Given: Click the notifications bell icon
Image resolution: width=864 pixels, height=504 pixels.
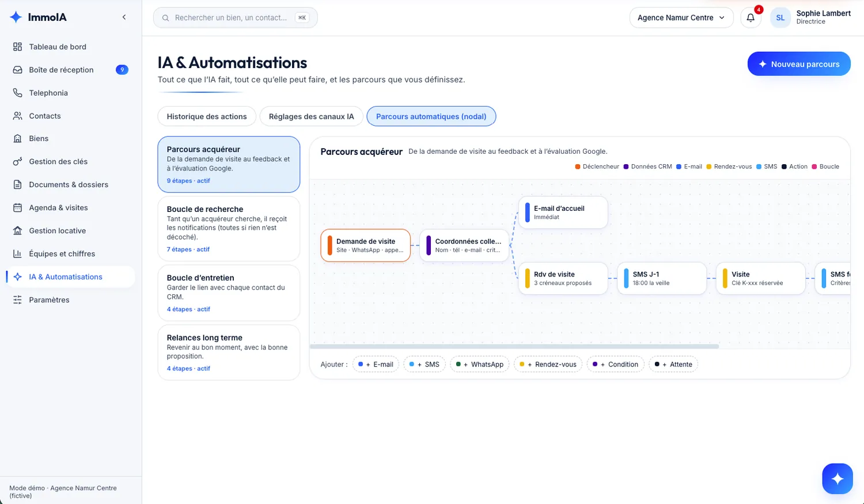Looking at the screenshot, I should (751, 18).
